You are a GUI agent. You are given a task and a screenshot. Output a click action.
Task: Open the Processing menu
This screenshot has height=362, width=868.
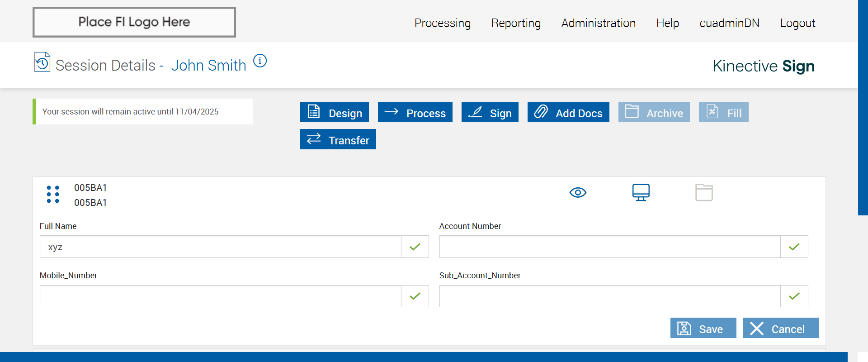pos(443,23)
